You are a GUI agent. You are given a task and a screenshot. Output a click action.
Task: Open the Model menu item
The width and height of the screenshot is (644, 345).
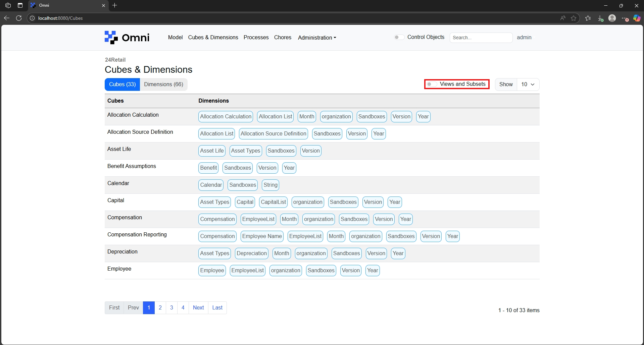(x=175, y=37)
